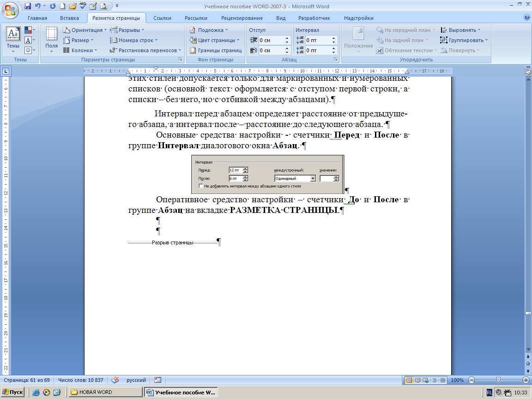This screenshot has height=399, width=532.
Task: Switch to the Рецензирование tab
Action: tap(242, 18)
